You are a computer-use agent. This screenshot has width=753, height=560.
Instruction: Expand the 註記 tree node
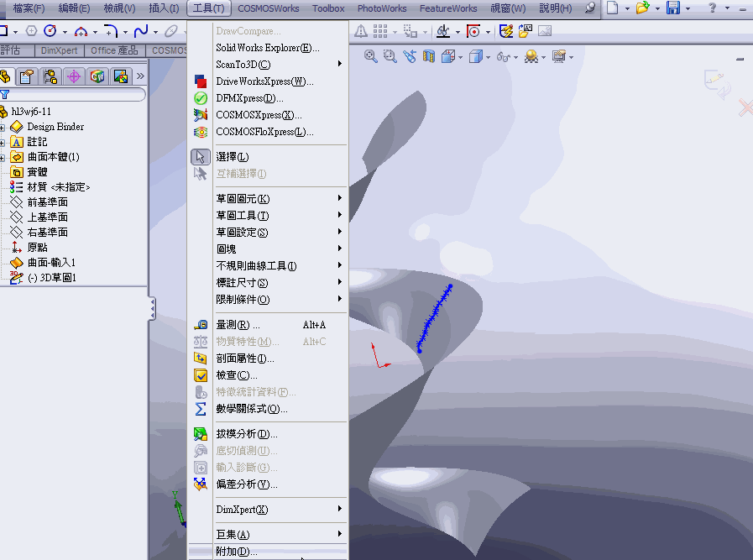point(2,143)
